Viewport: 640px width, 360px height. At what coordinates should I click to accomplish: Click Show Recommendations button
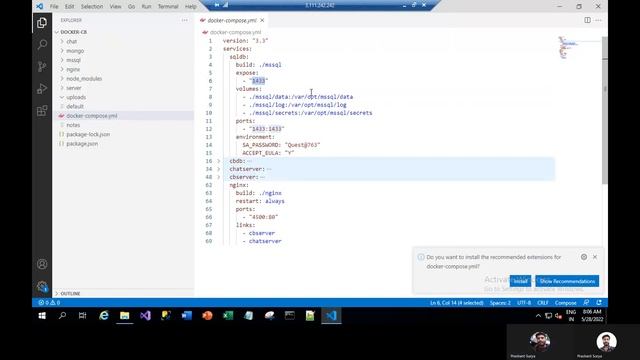pos(567,281)
